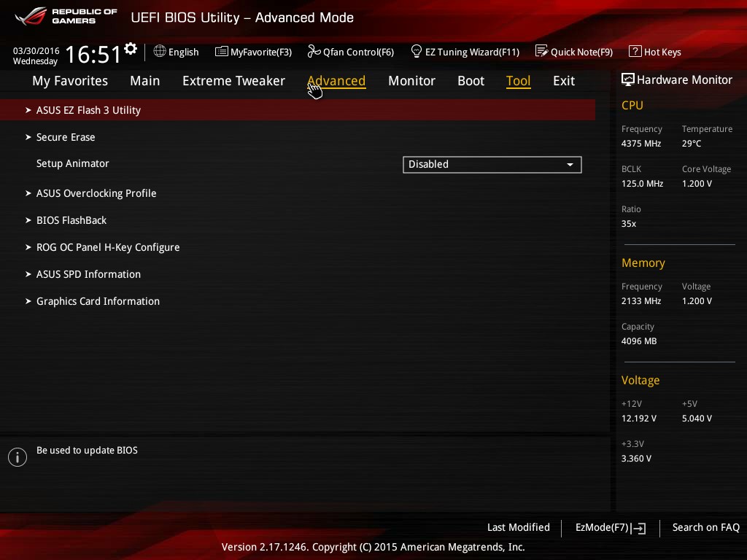
Task: Click the Setup Animator label
Action: [72, 163]
